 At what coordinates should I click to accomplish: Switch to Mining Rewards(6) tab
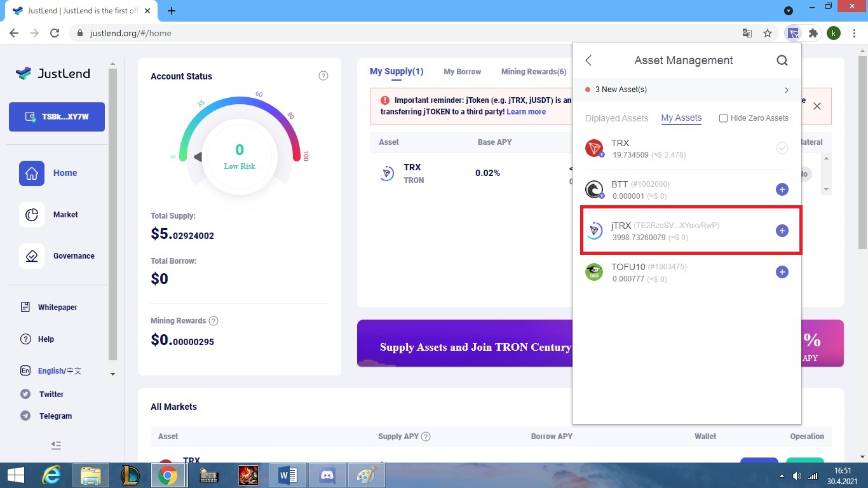click(534, 72)
